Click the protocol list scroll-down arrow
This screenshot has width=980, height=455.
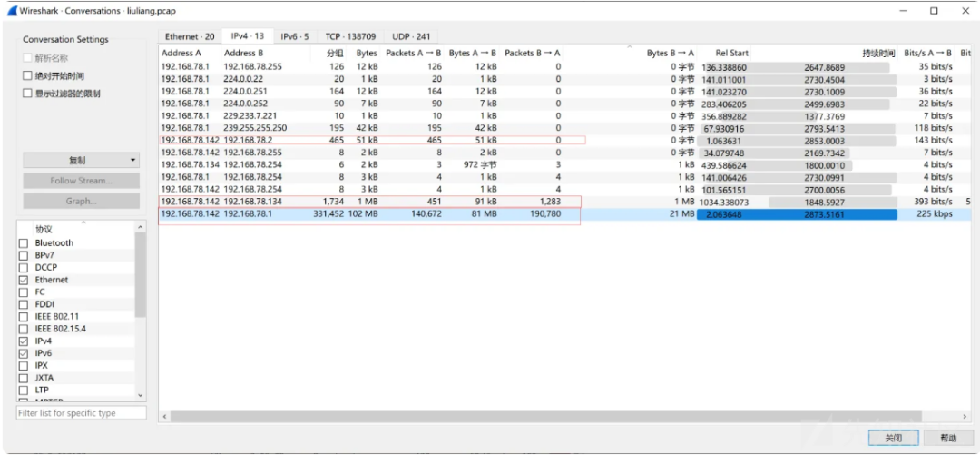140,396
